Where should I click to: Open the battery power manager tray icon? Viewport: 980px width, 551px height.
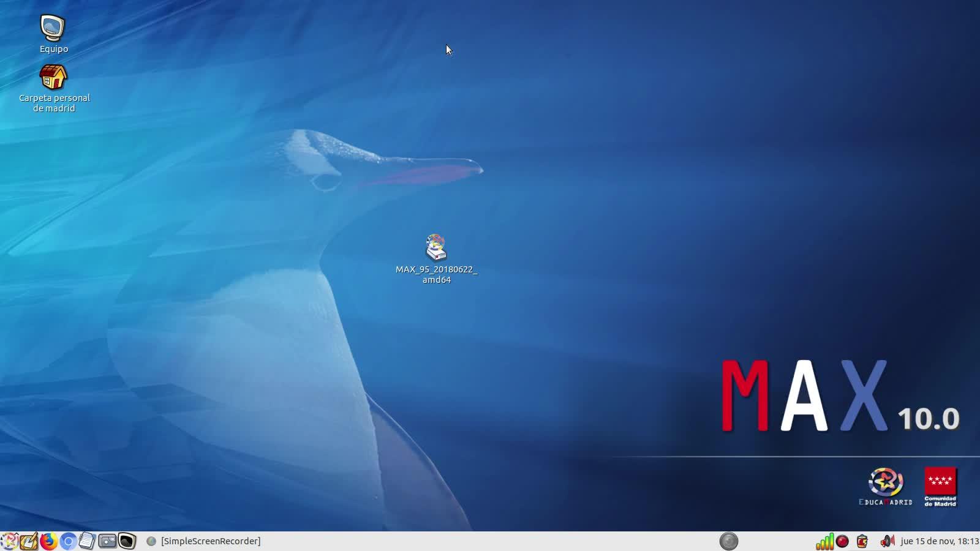(862, 541)
